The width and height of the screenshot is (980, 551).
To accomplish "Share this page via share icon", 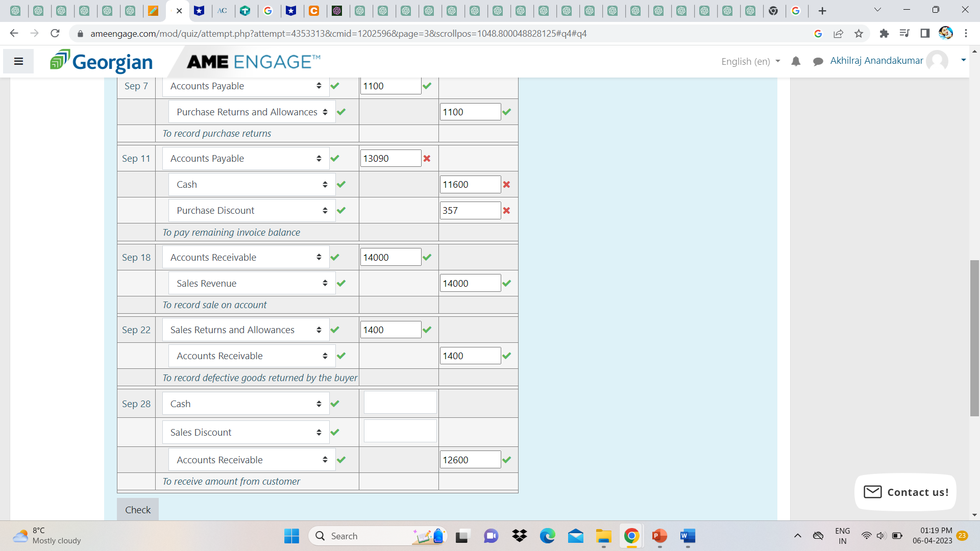I will (x=838, y=34).
